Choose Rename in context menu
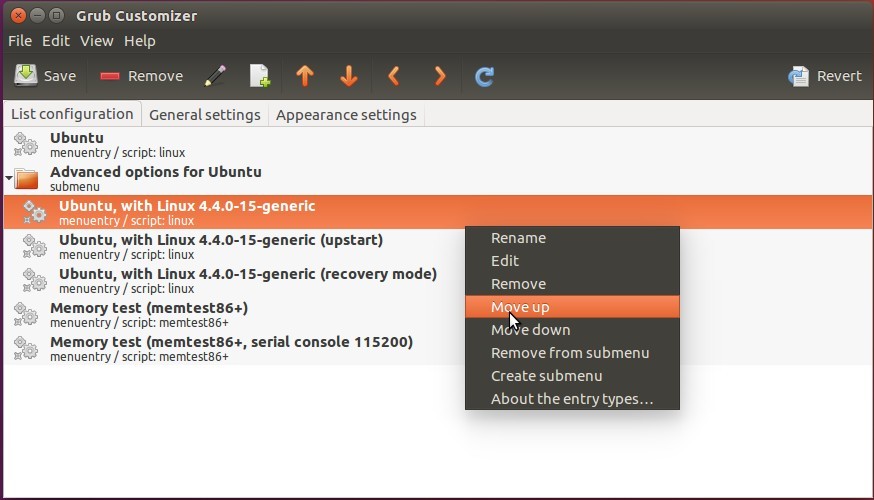 [x=572, y=238]
